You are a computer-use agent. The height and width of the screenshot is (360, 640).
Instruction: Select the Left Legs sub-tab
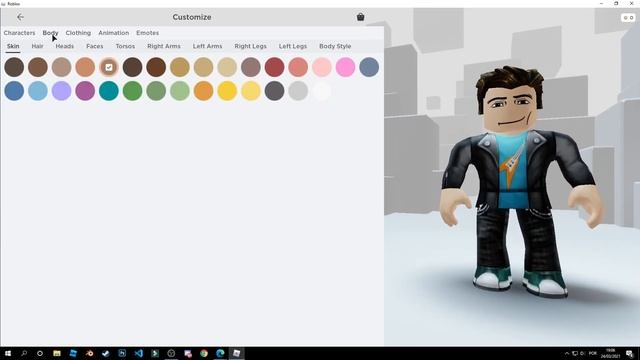293,46
